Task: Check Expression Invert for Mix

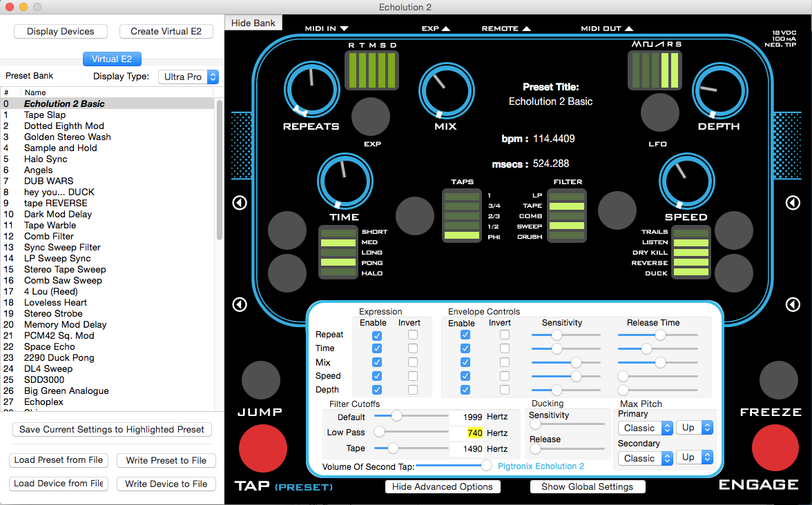Action: (413, 362)
